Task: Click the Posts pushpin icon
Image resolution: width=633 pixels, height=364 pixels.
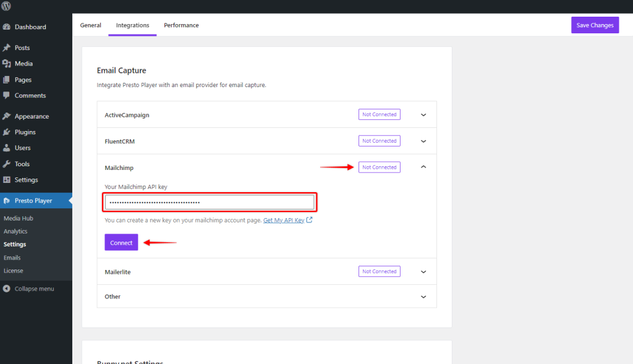Action: point(9,48)
